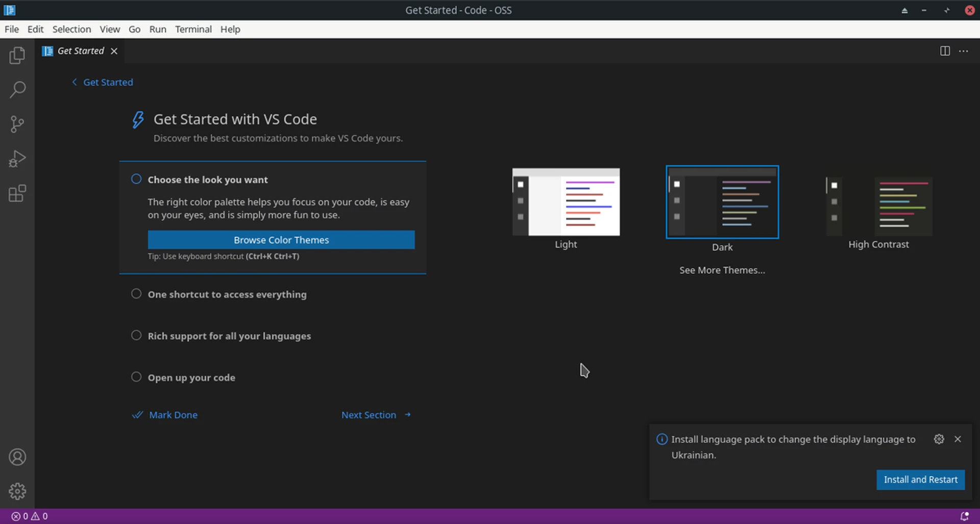
Task: Click the Mark Done link
Action: pos(173,415)
